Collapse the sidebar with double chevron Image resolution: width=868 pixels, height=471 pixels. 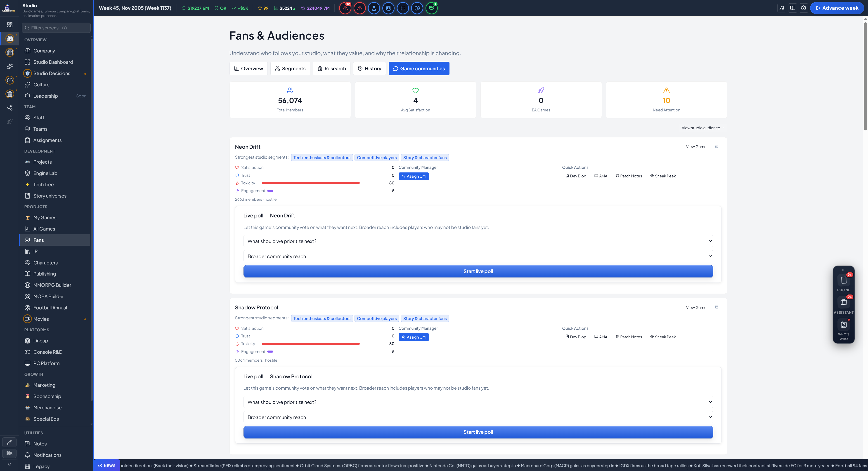pyautogui.click(x=9, y=464)
